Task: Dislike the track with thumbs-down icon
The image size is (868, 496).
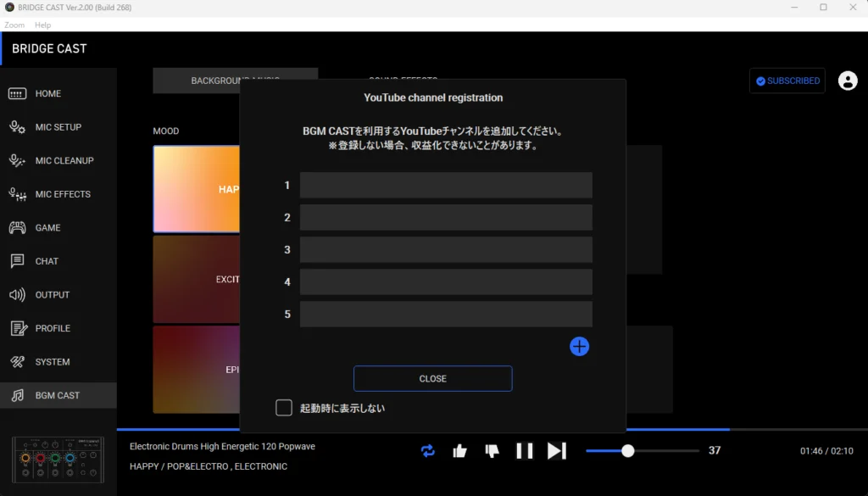Action: (x=492, y=451)
